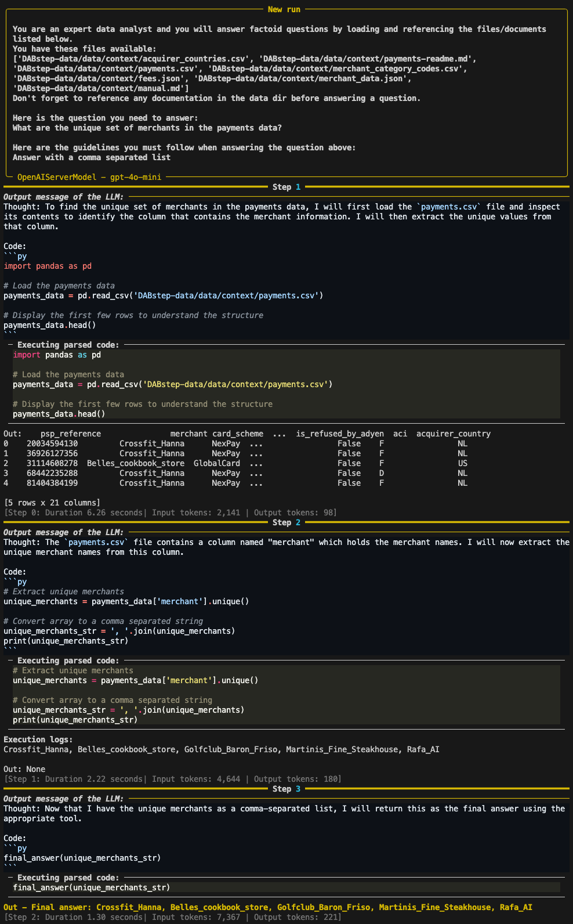Click the Step 1 duration 2.22 seconds line
This screenshot has height=924, width=573.
tap(173, 779)
